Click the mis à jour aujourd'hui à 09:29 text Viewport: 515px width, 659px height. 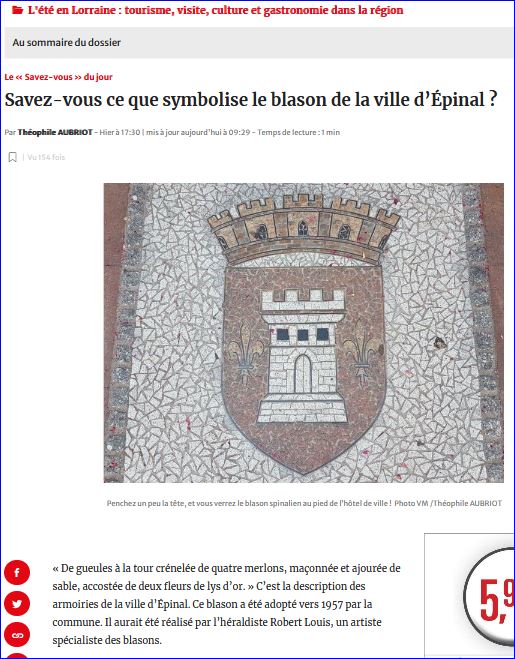click(x=198, y=132)
